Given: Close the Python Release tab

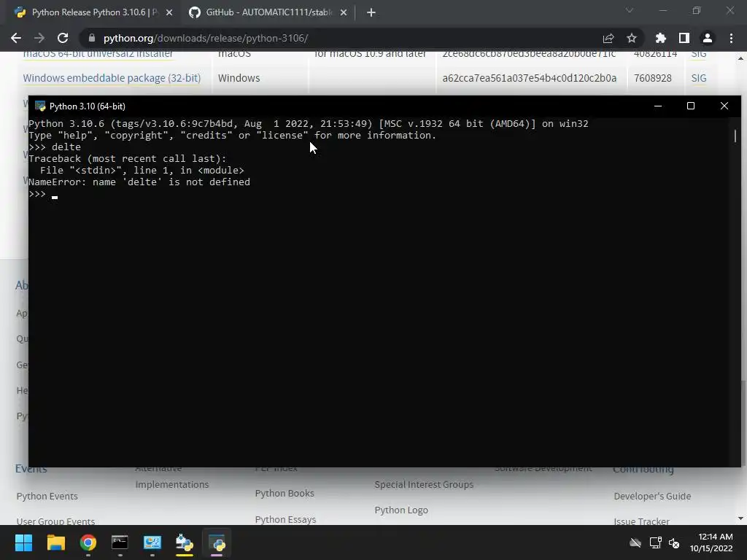Looking at the screenshot, I should [169, 12].
